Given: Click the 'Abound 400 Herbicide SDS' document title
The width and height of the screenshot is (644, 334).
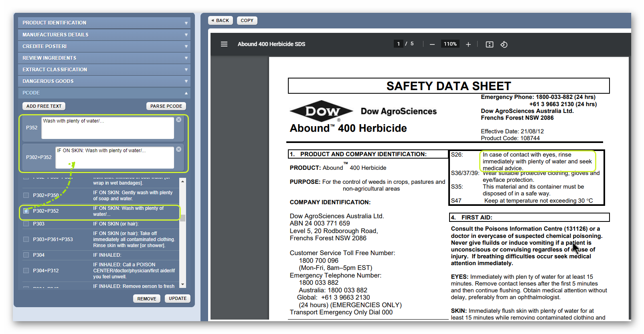Looking at the screenshot, I should (271, 44).
